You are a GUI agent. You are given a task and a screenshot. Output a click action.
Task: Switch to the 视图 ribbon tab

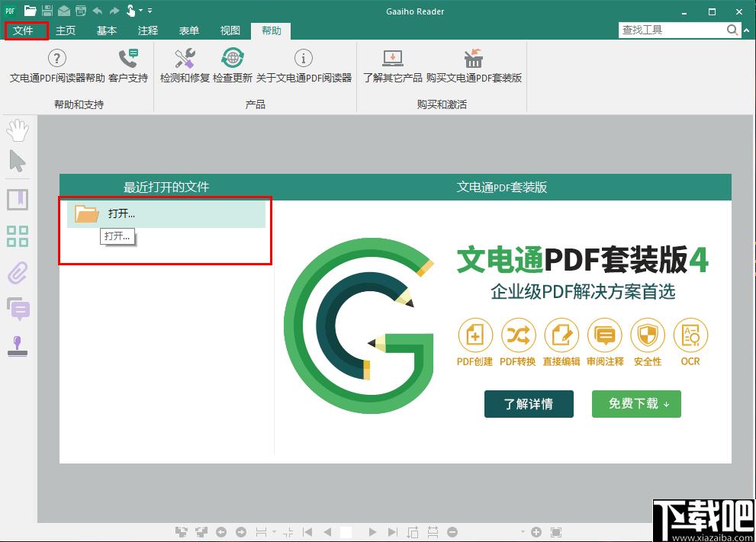pos(230,30)
